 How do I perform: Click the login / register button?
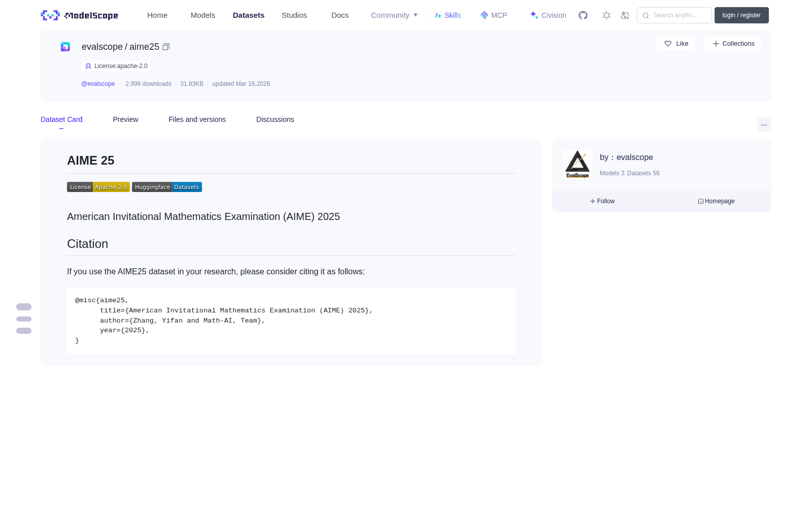click(741, 15)
